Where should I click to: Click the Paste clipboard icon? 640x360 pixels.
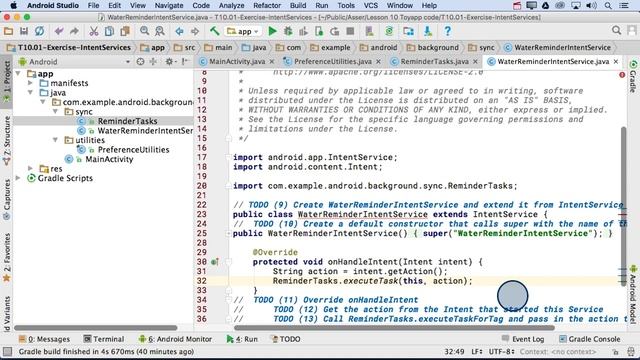(125, 31)
